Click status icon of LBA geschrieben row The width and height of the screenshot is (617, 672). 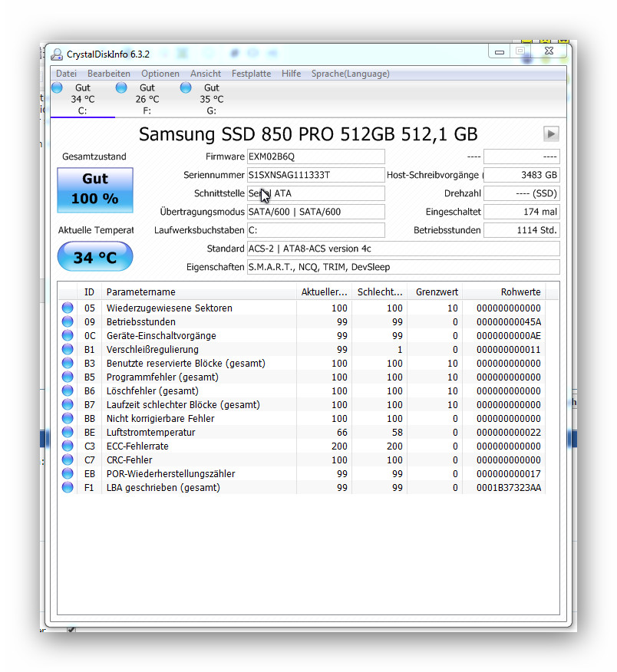[x=68, y=487]
